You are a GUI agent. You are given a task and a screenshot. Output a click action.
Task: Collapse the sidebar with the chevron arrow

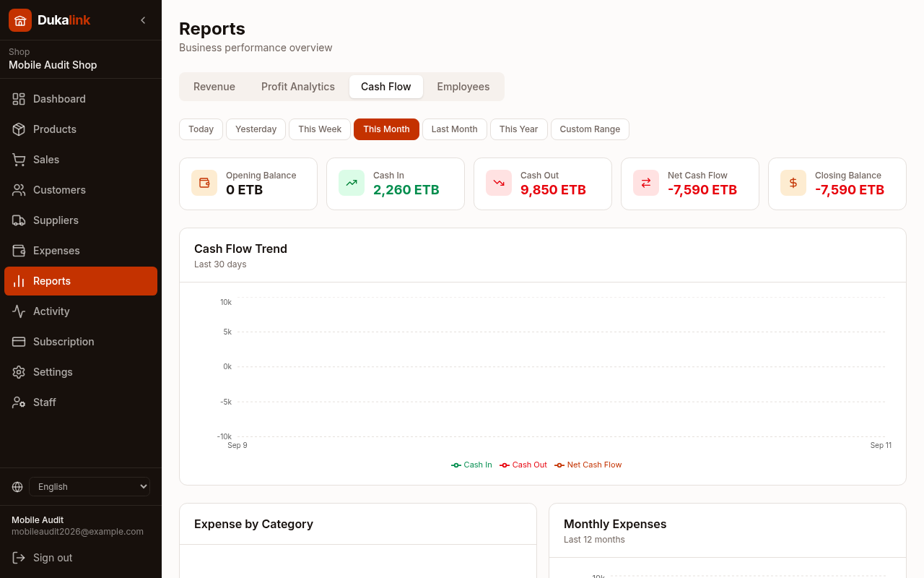143,20
